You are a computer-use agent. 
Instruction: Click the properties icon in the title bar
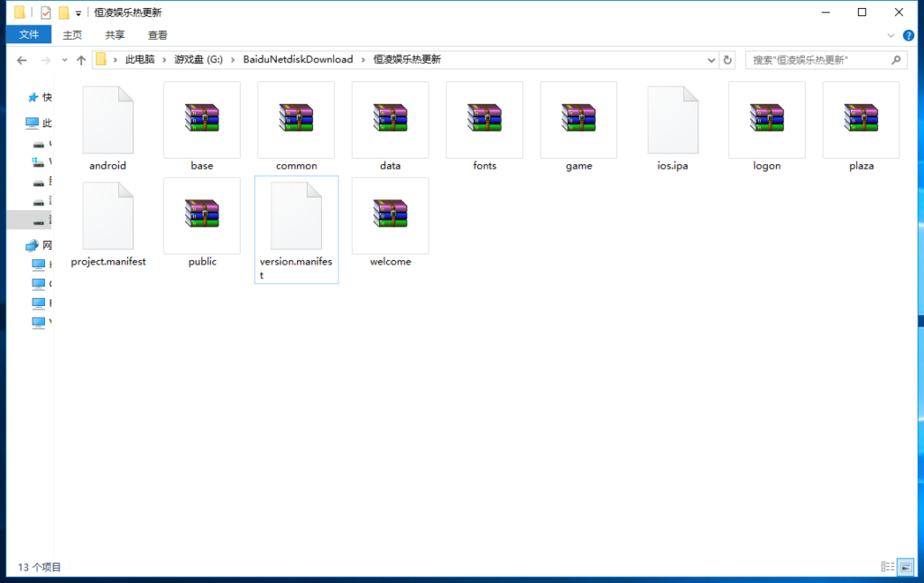(46, 13)
